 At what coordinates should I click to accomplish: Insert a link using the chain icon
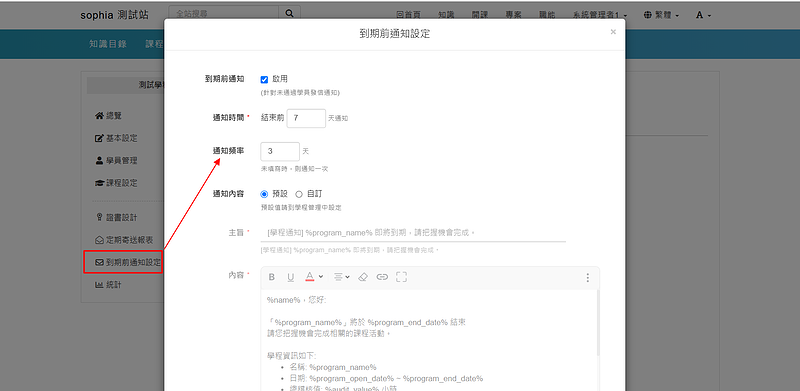[382, 277]
